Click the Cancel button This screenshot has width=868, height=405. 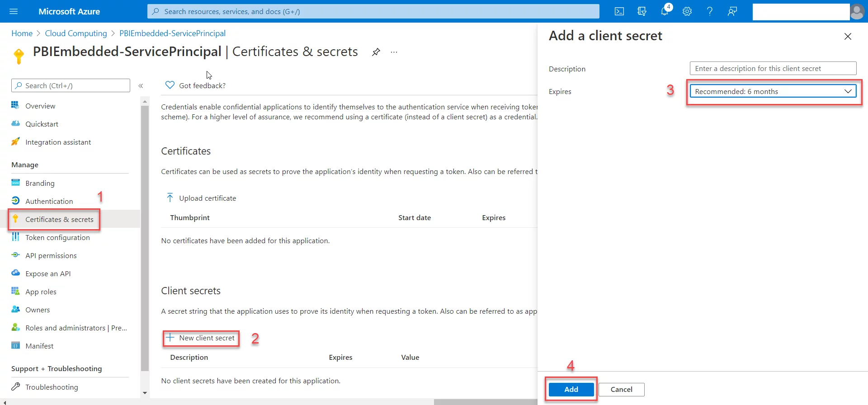click(621, 389)
